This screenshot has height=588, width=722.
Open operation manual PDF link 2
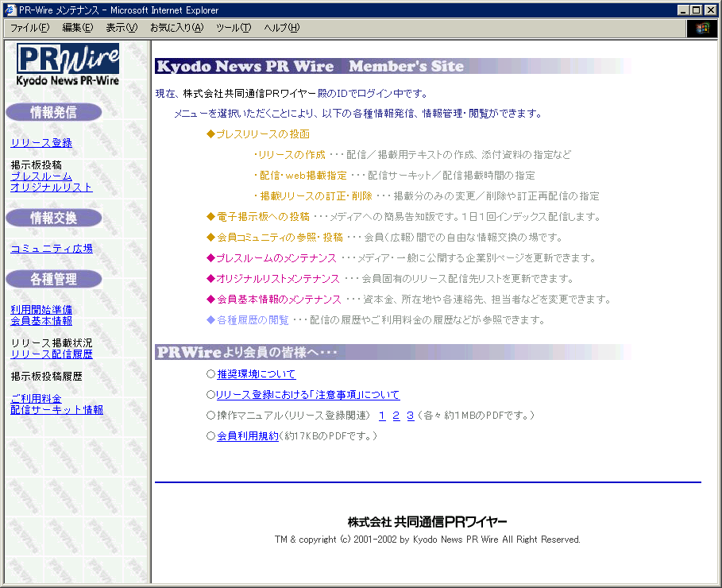click(x=396, y=416)
